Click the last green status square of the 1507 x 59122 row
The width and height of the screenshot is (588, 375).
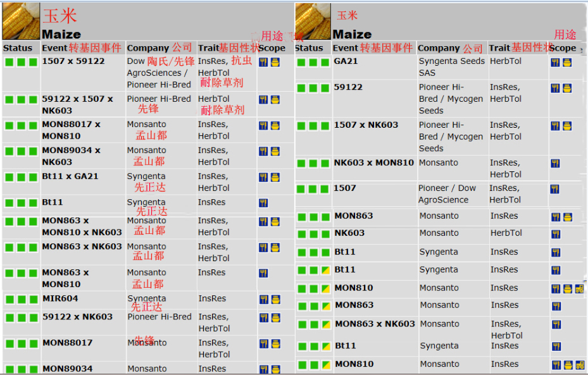33,62
